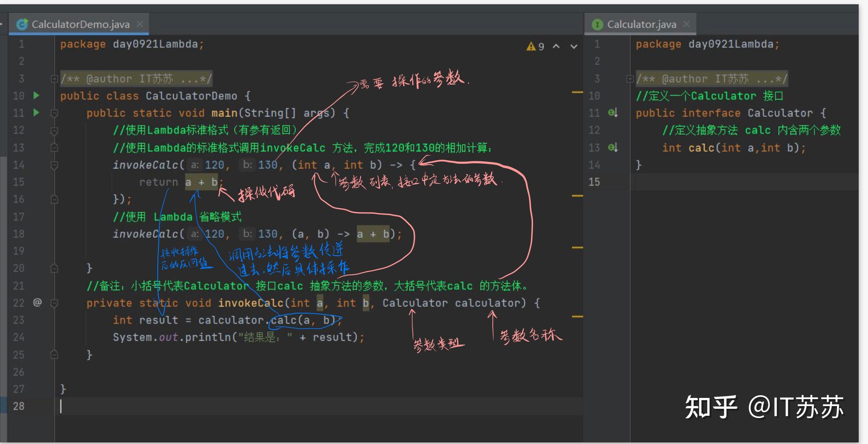Open implementations icon for Calculator interface line 11
868x444 pixels.
(613, 113)
